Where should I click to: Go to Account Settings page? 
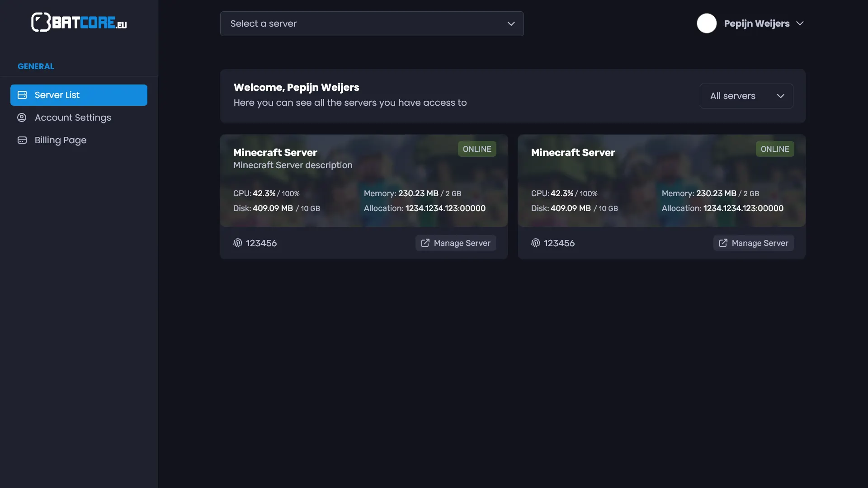(x=73, y=117)
